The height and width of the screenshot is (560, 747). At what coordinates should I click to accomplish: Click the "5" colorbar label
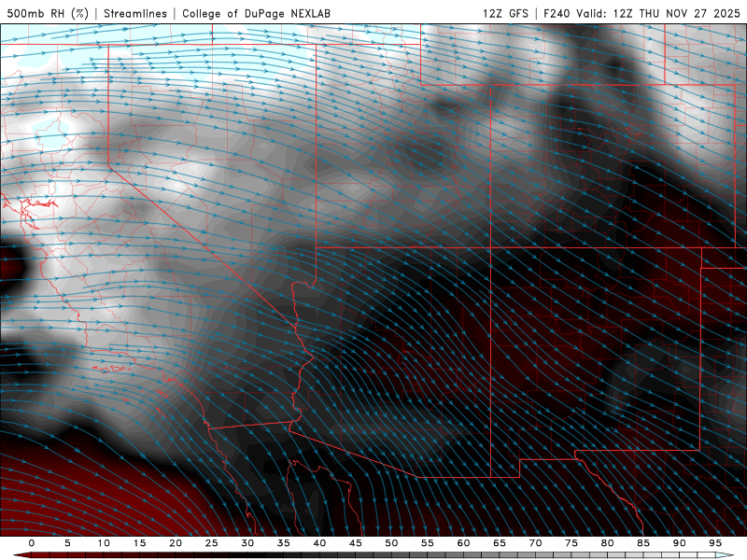coord(67,543)
